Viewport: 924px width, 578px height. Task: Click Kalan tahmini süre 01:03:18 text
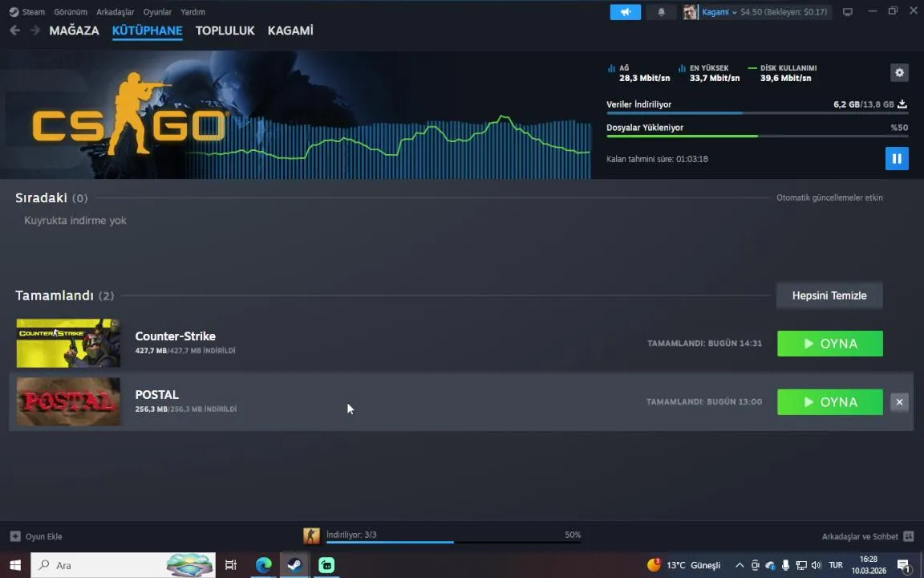pos(657,159)
